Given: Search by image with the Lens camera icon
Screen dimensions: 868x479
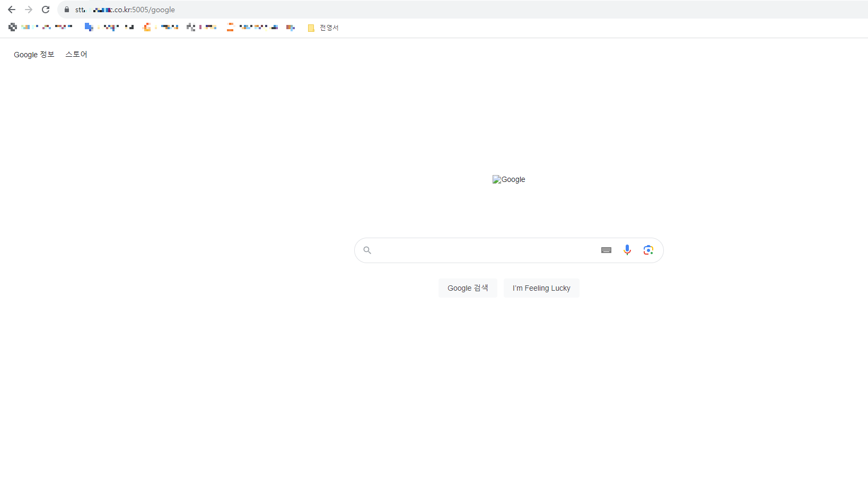Looking at the screenshot, I should [x=648, y=250].
